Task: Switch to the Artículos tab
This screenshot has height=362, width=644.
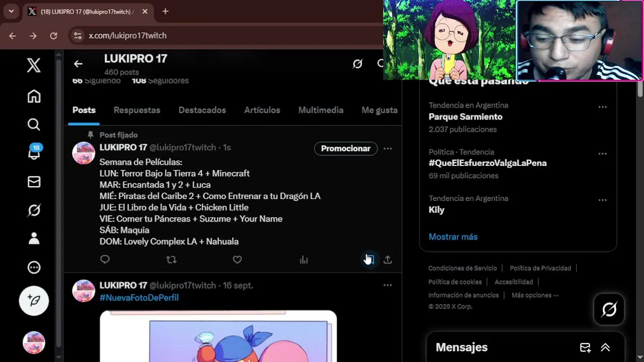Action: (262, 110)
